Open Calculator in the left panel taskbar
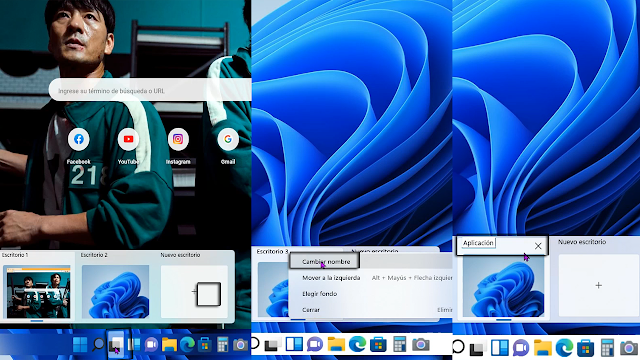The image size is (640, 360). pyautogui.click(x=222, y=345)
